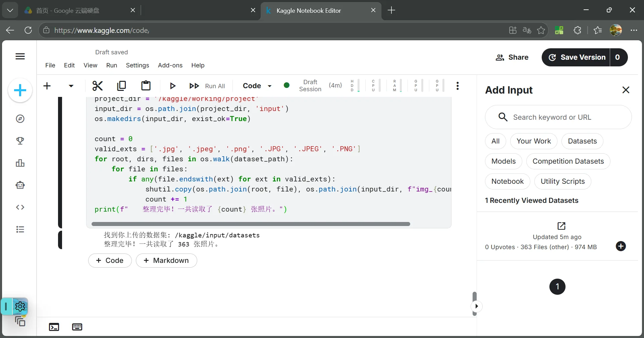Open the Settings menu

[x=138, y=65]
